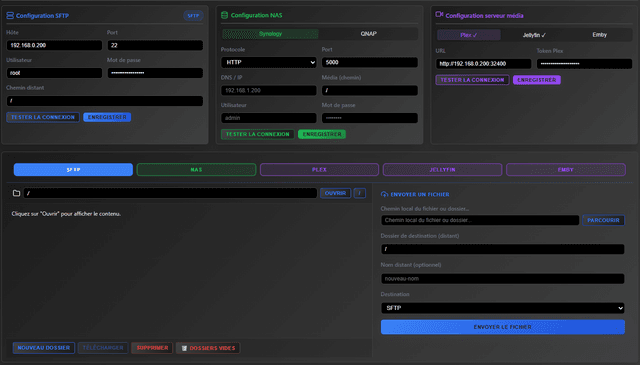The height and width of the screenshot is (365, 640).
Task: Click the Dossier de destination (distant) field
Action: (x=502, y=249)
